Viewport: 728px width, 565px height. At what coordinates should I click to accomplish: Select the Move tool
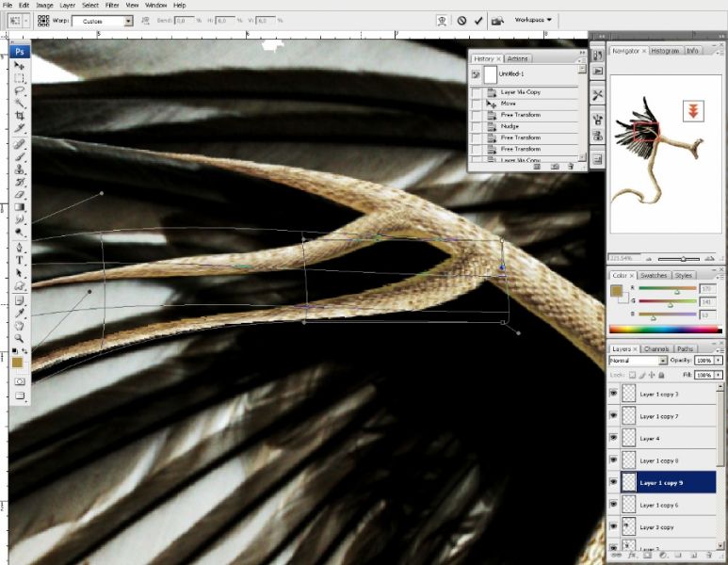[x=19, y=66]
